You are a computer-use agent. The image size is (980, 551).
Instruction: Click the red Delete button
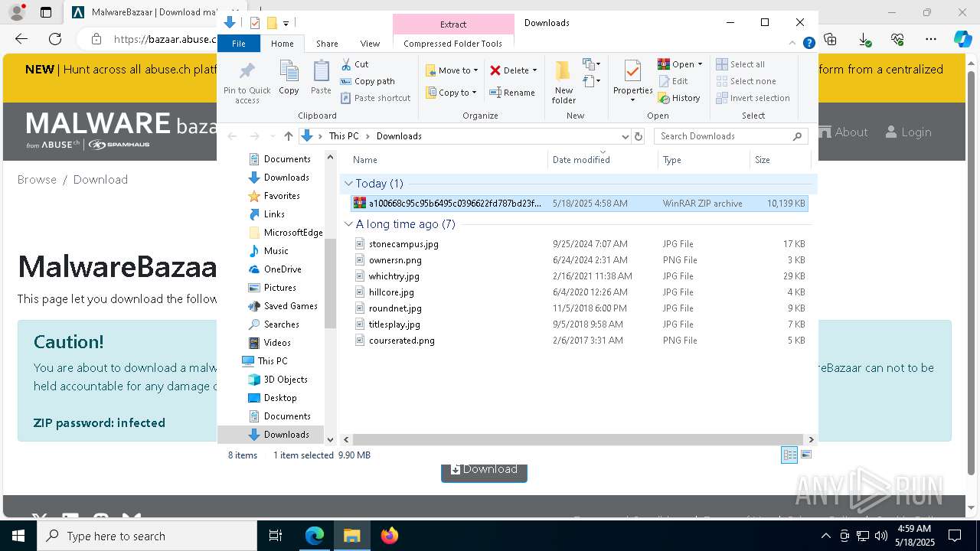pyautogui.click(x=509, y=70)
